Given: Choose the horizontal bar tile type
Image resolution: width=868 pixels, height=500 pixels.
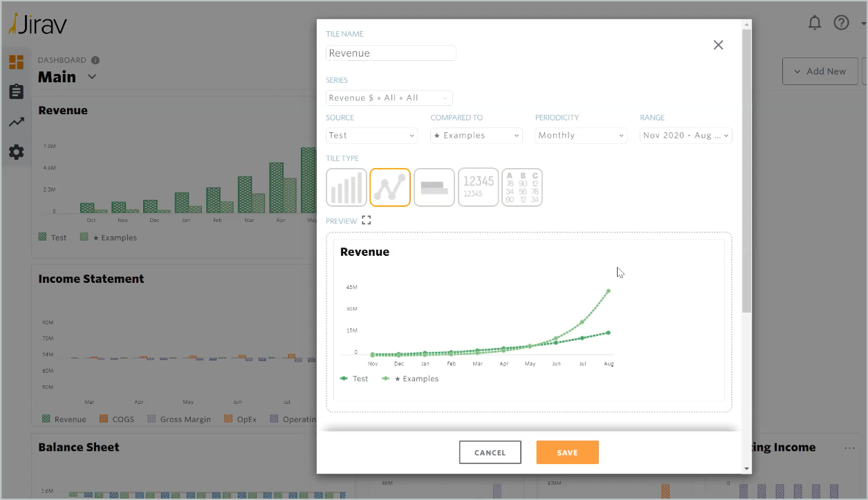Looking at the screenshot, I should click(x=434, y=187).
